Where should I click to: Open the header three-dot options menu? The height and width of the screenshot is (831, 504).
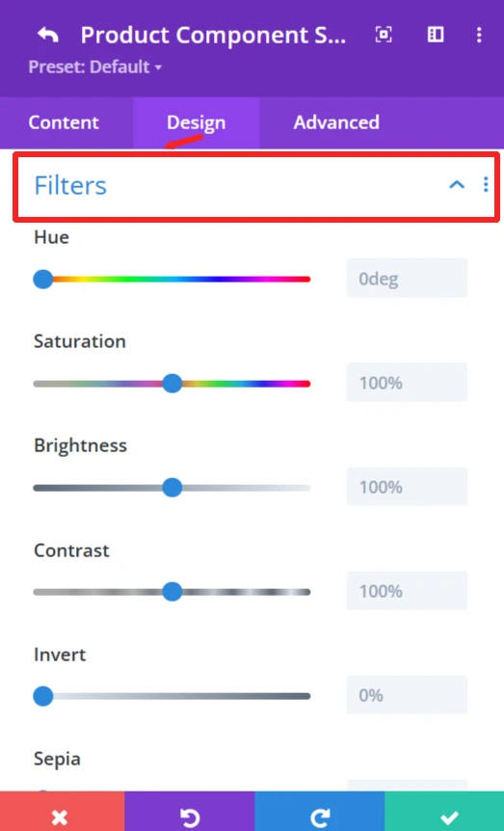click(479, 35)
